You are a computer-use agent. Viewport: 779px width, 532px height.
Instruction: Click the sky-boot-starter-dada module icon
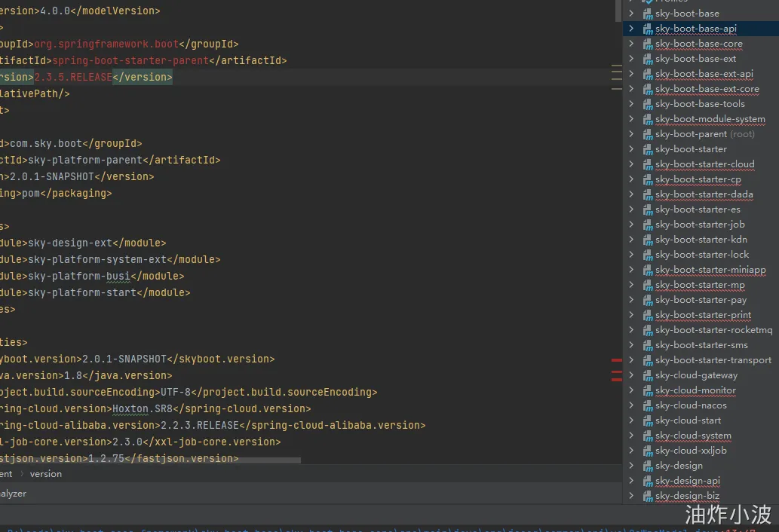point(647,194)
